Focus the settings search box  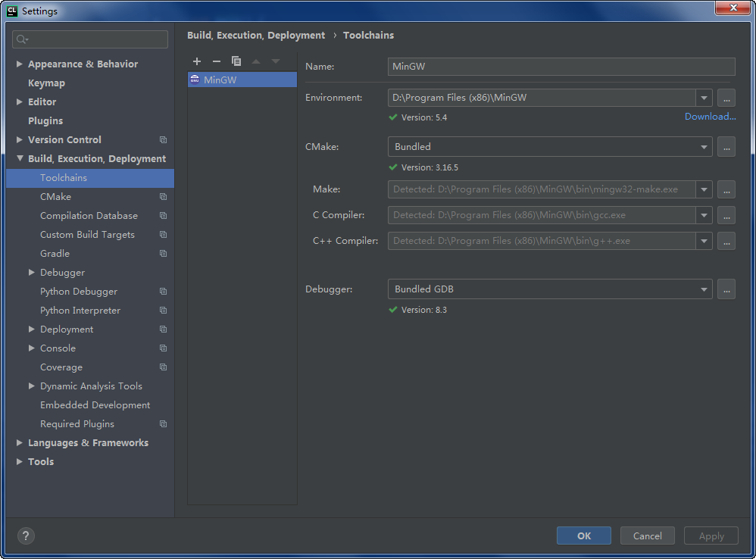point(91,39)
